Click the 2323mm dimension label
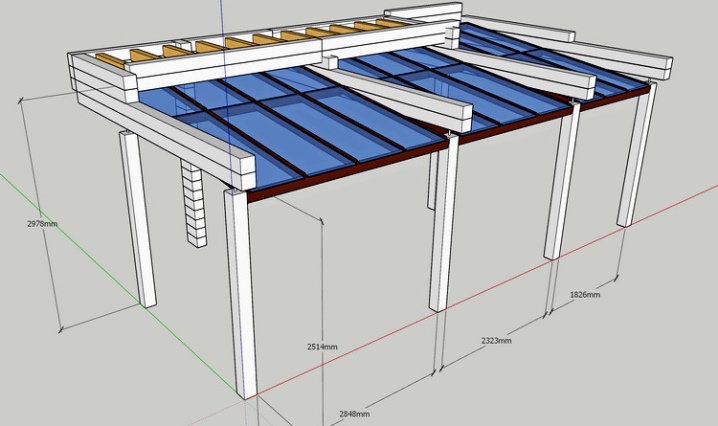Viewport: 718px width, 426px height. pyautogui.click(x=496, y=340)
